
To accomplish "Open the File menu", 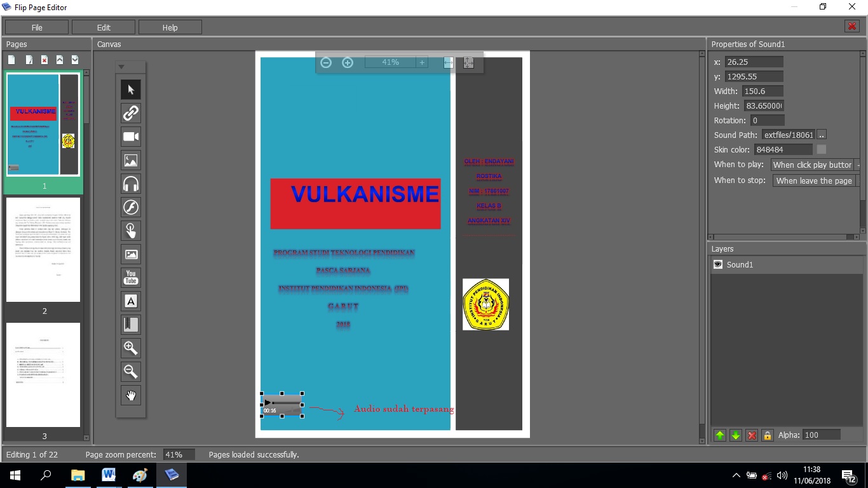I will [37, 27].
